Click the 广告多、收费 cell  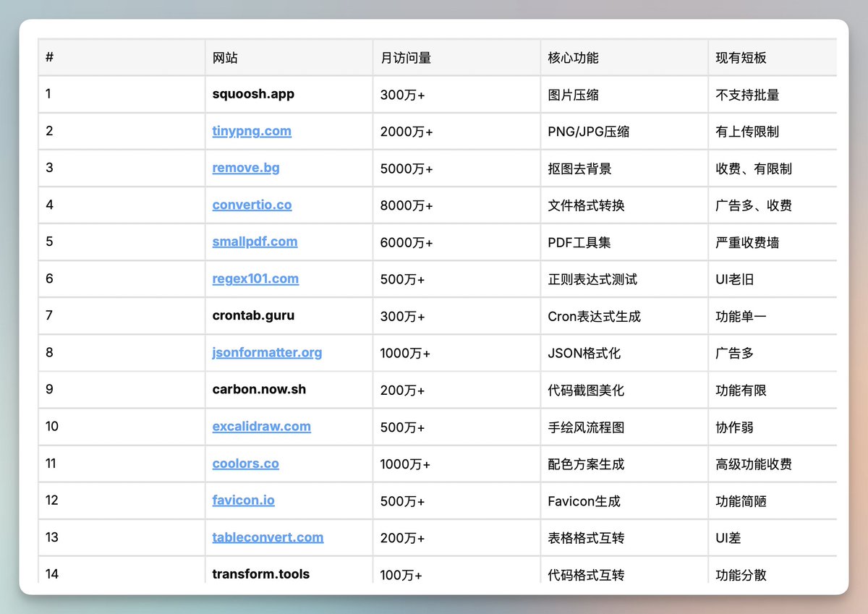point(773,205)
